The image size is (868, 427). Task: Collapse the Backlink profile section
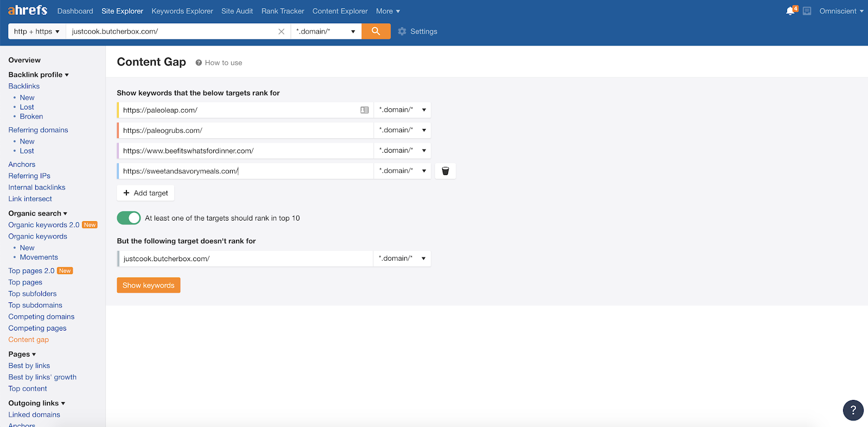[x=39, y=75]
